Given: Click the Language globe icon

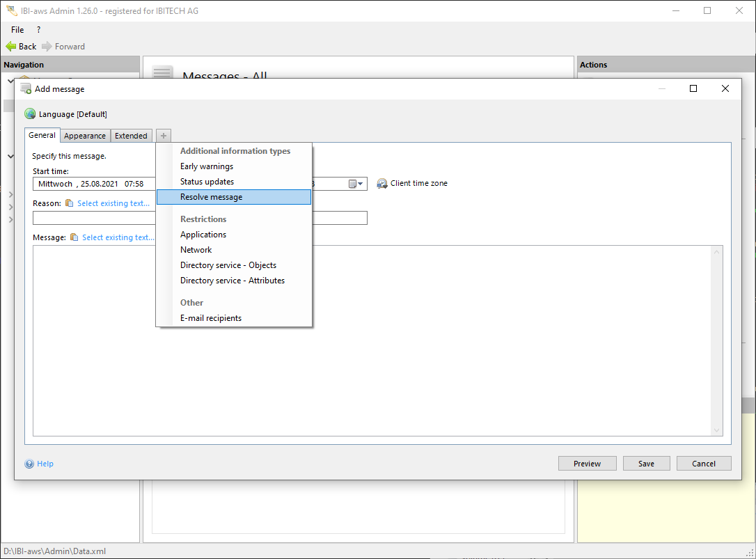Looking at the screenshot, I should point(30,114).
